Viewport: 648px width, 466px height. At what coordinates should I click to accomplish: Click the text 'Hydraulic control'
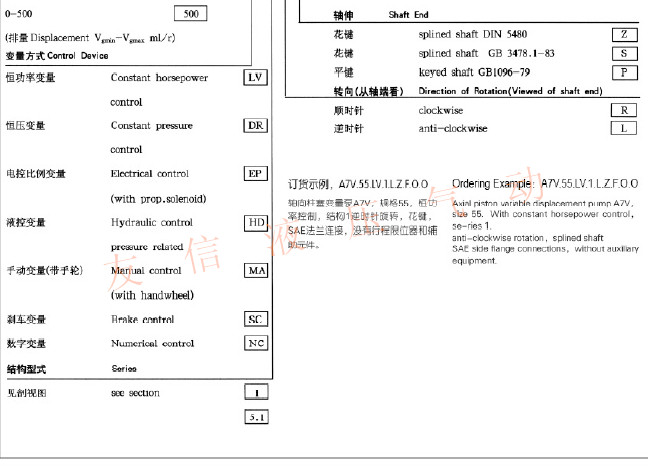tap(152, 222)
